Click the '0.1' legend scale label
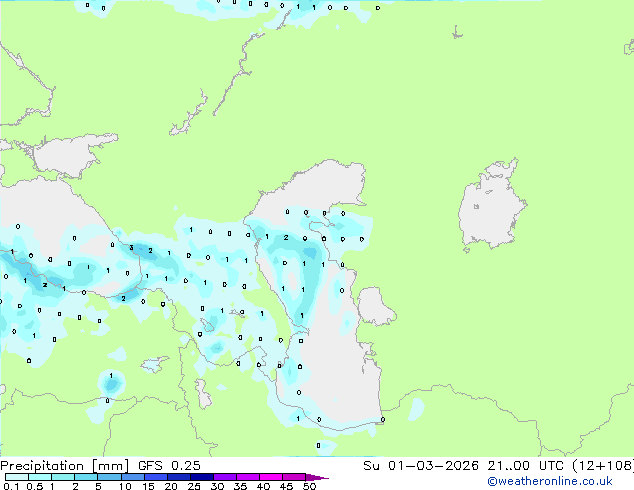The image size is (634, 490). coord(12,486)
